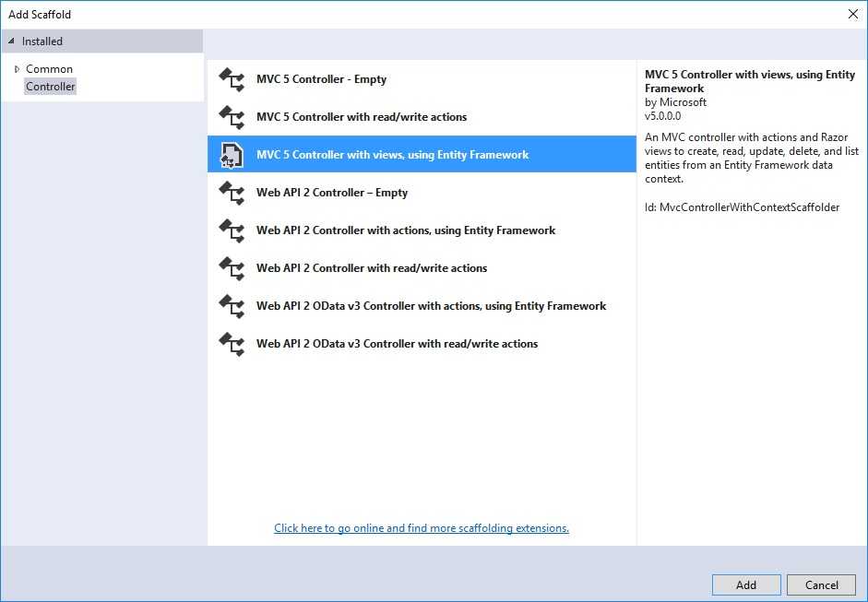Click the Id: MvcControllerWithContextScaffolder text
The width and height of the screenshot is (868, 602).
coord(742,207)
